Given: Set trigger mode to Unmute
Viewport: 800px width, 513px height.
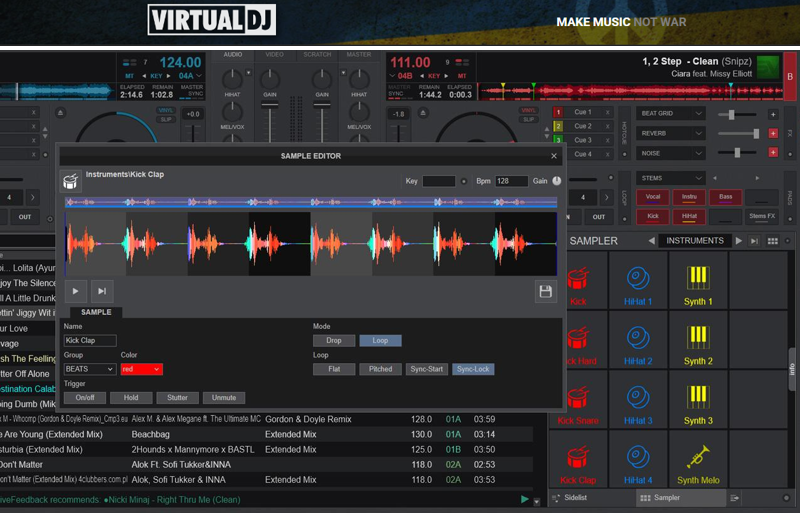Looking at the screenshot, I should point(223,398).
